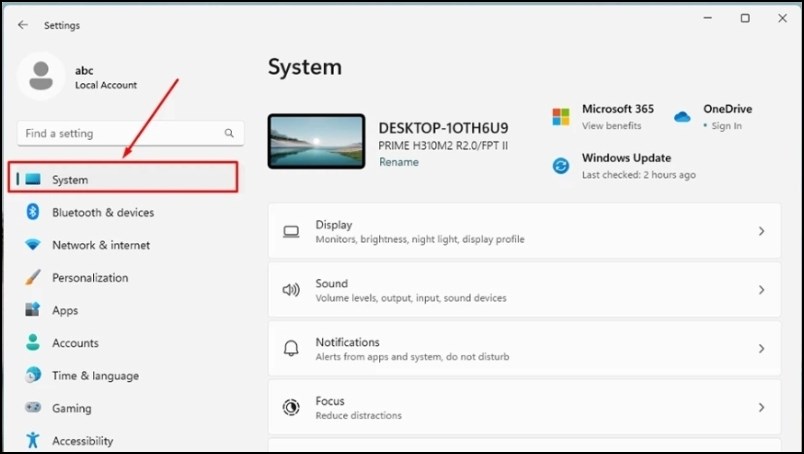Click the Personalization paintbrush icon
Screen dimensions: 804x454
coord(33,278)
